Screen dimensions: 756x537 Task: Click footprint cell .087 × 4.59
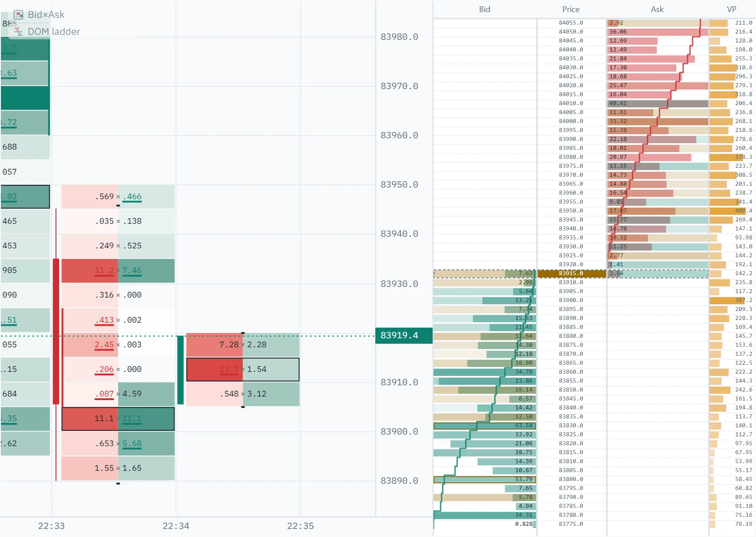(x=118, y=394)
